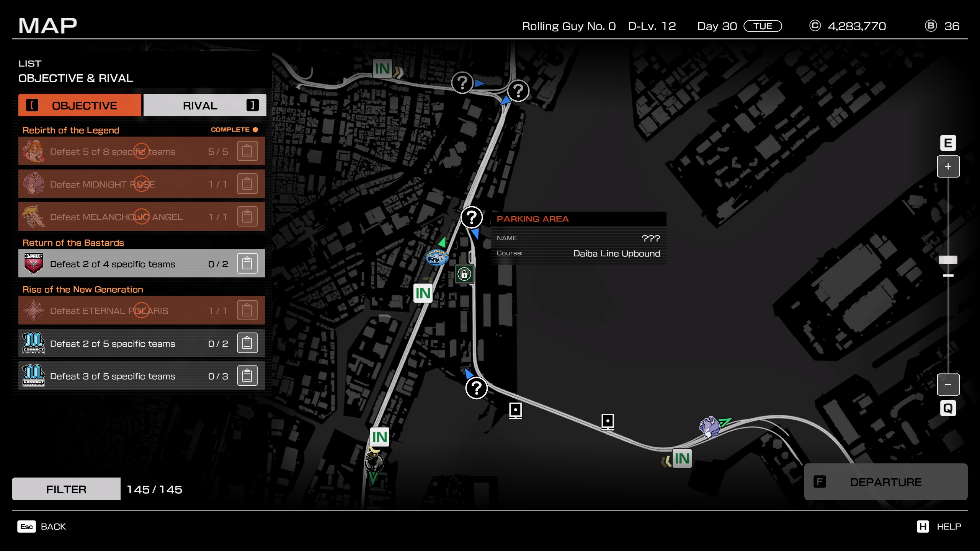Image resolution: width=980 pixels, height=551 pixels.
Task: Select the dark rival emblem at bottom road
Action: pyautogui.click(x=374, y=462)
